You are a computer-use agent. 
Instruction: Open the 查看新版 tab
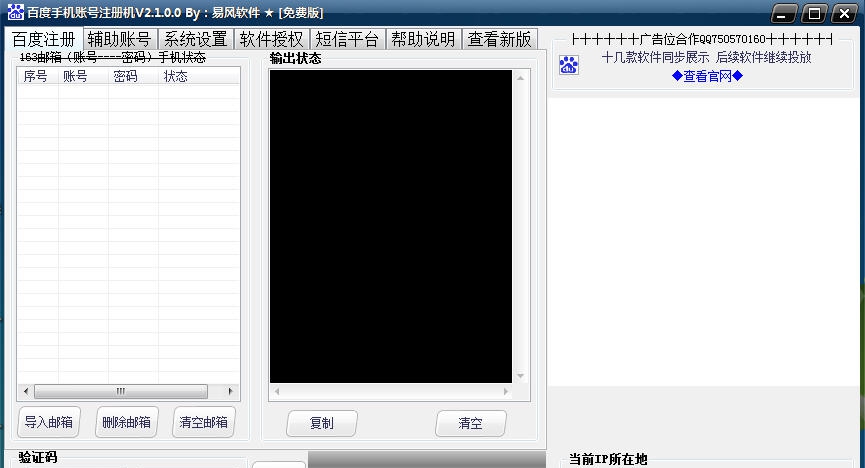[x=500, y=39]
